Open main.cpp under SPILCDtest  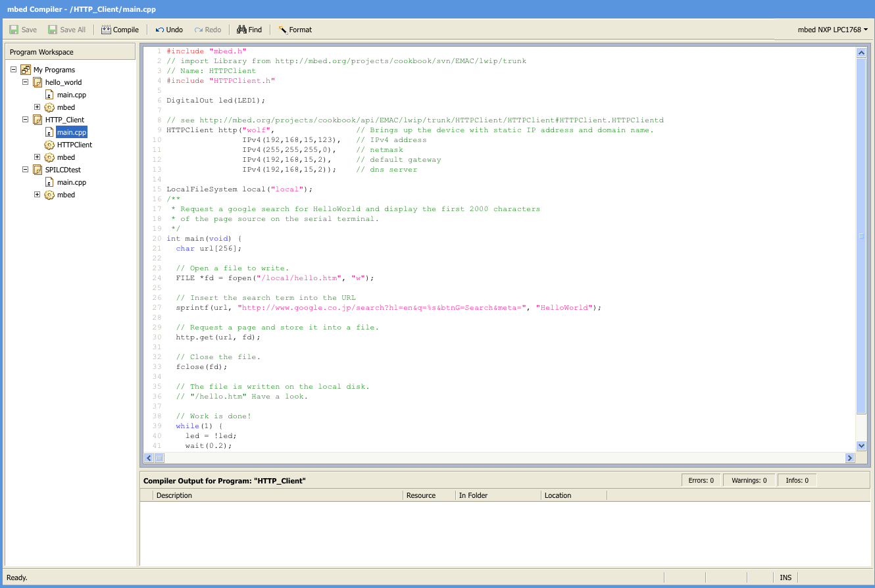click(72, 182)
